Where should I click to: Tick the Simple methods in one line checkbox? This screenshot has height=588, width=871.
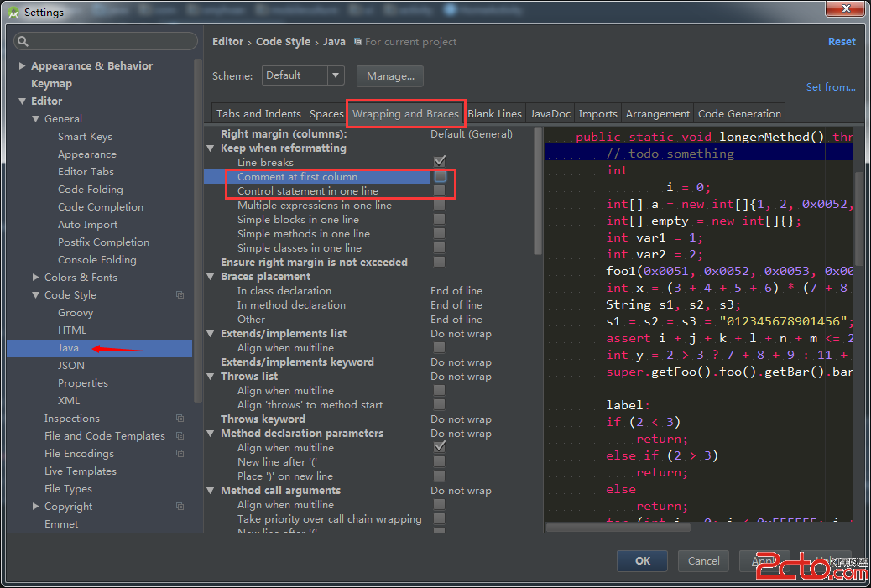(x=439, y=234)
